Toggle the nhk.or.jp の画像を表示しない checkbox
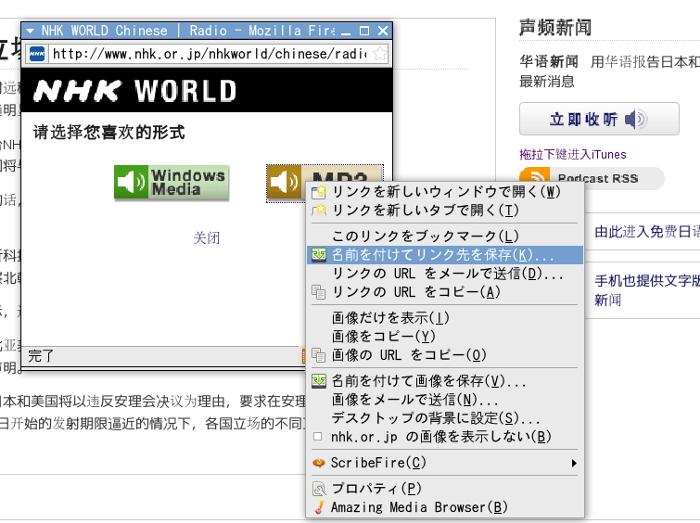 [317, 436]
